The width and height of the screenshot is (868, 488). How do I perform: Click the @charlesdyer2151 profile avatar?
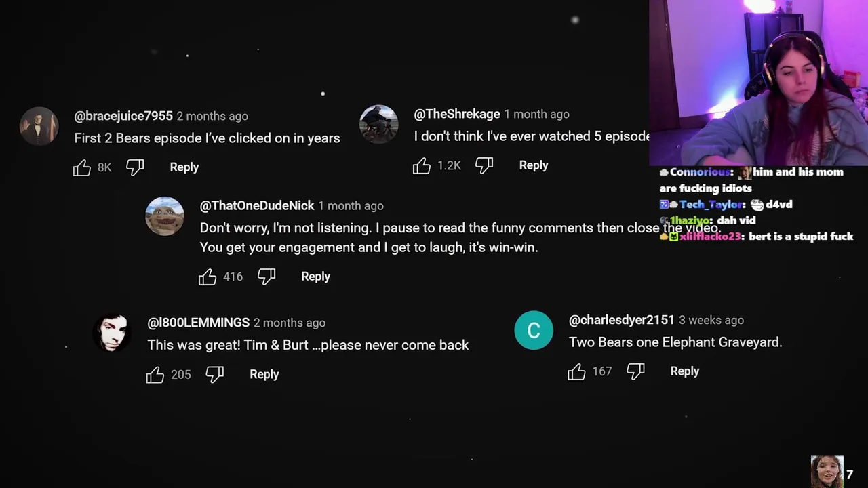tap(534, 331)
